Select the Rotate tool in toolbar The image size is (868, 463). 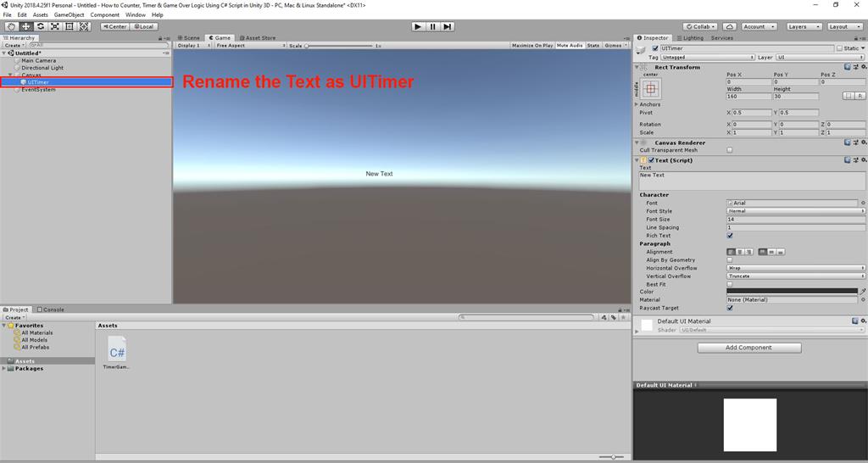tap(41, 26)
